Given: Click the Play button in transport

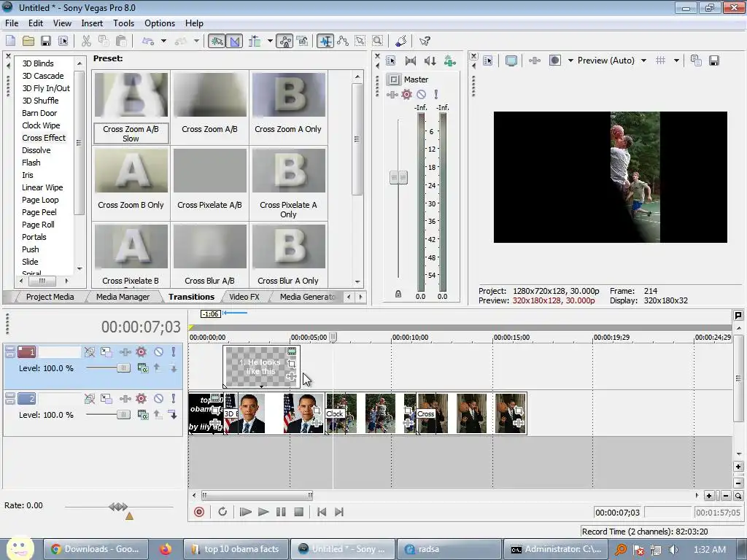Looking at the screenshot, I should [x=263, y=512].
